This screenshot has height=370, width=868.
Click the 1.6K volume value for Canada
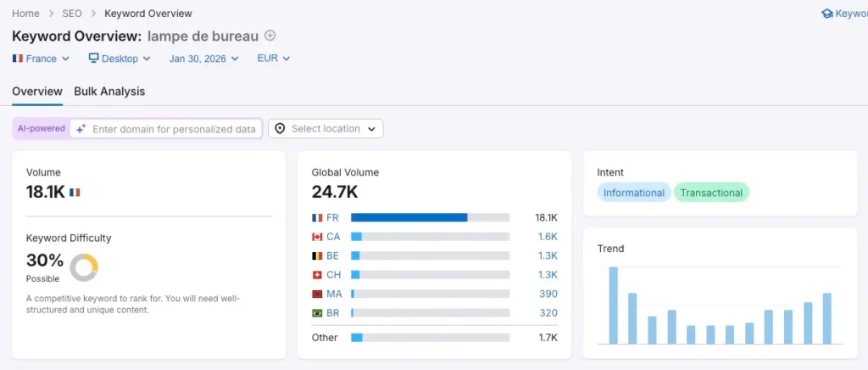point(548,237)
